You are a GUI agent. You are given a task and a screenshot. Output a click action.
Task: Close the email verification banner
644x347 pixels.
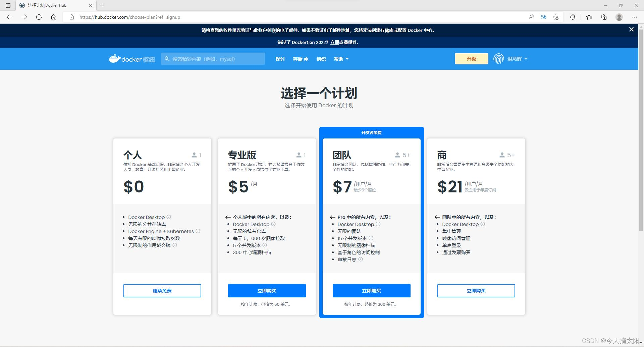tap(631, 30)
